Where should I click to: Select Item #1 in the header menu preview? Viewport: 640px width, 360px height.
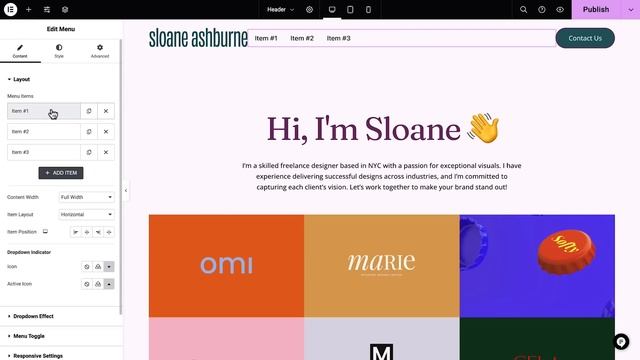(x=266, y=38)
